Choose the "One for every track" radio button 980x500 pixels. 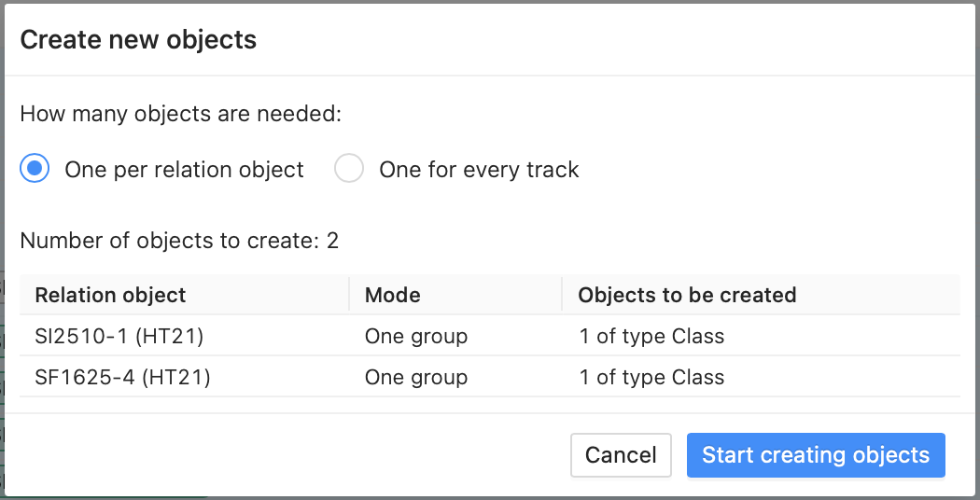point(349,169)
